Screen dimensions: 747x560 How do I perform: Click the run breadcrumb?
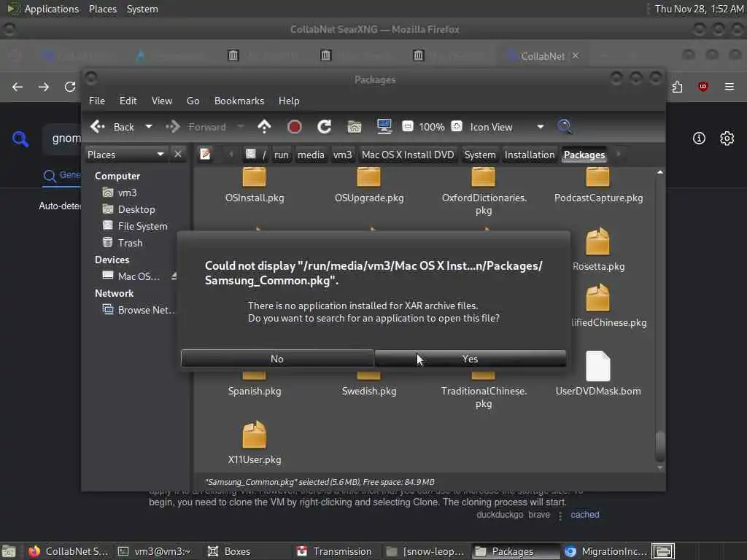point(281,155)
